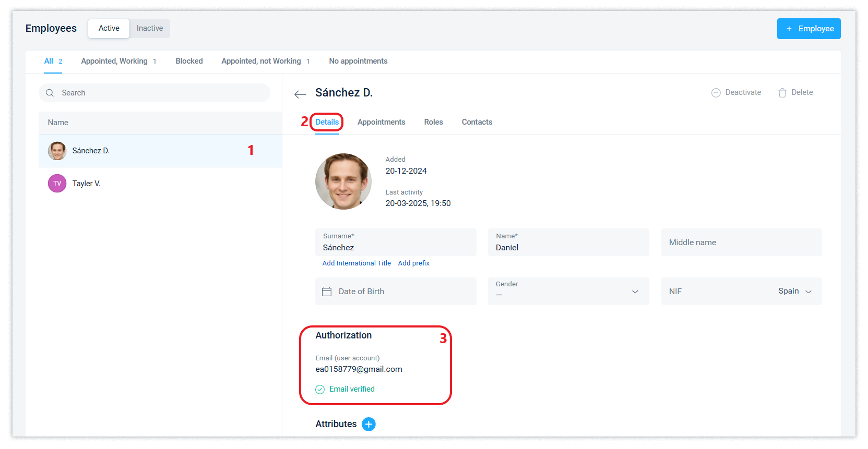Image resolution: width=868 pixels, height=449 pixels.
Task: Click the back arrow next to Sánchez D.
Action: pyautogui.click(x=300, y=94)
